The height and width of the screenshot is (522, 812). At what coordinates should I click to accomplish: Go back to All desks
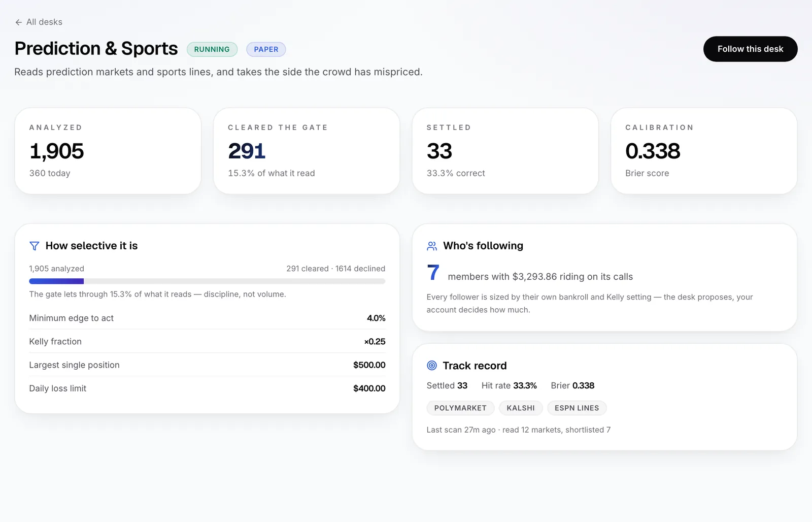[39, 22]
